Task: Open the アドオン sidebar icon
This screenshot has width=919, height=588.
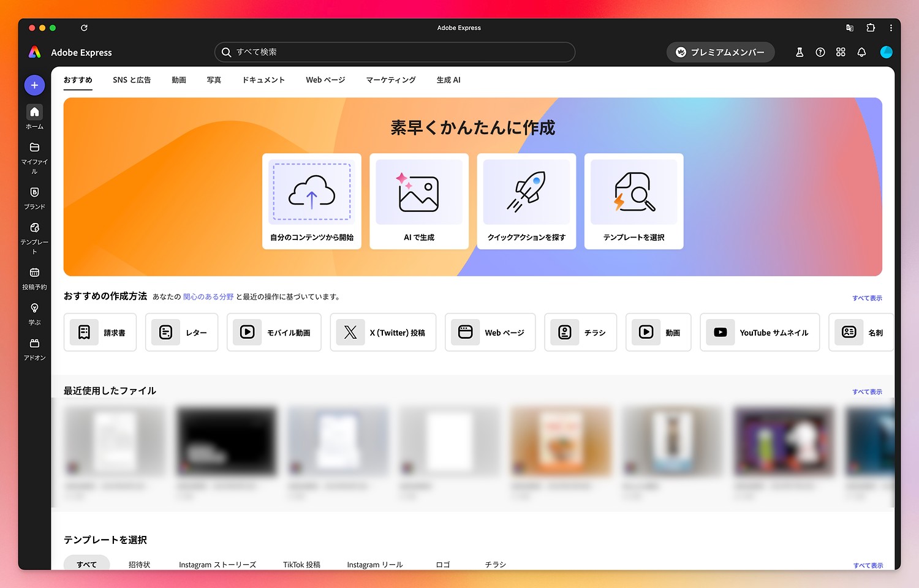Action: pos(34,344)
